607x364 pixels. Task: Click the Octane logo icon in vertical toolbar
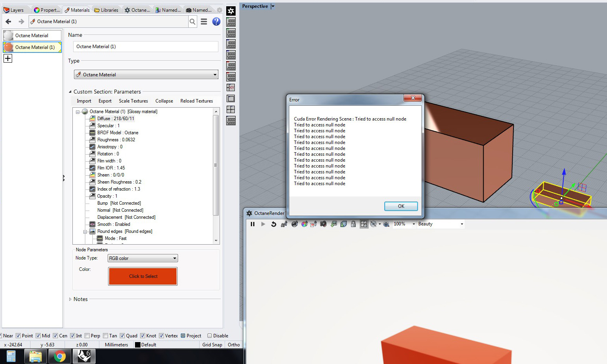231,11
